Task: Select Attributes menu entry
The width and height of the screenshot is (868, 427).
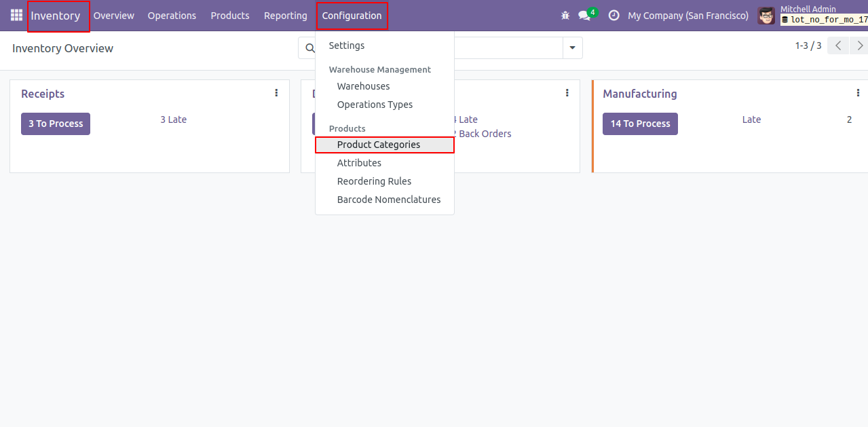Action: [x=385, y=163]
